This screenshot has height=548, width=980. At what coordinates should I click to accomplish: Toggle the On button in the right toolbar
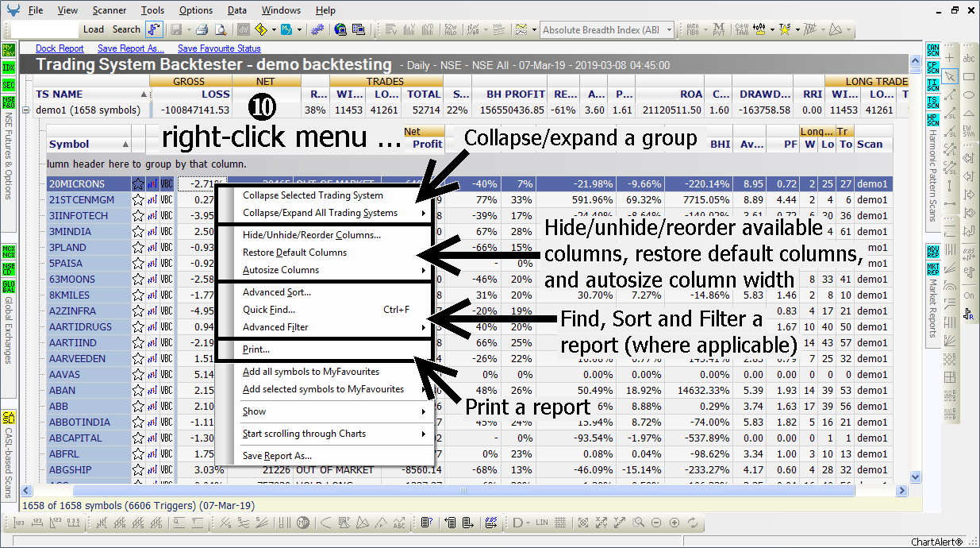(969, 295)
